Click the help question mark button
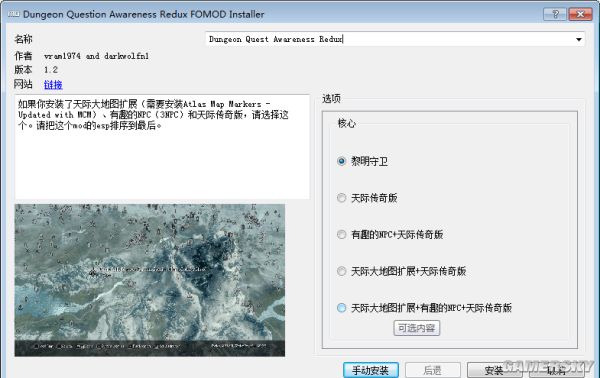The width and height of the screenshot is (600, 378). point(555,14)
